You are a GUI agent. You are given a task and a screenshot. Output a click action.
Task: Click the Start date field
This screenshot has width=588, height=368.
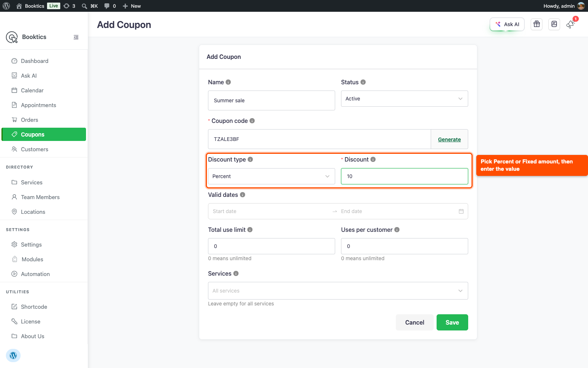(x=270, y=211)
